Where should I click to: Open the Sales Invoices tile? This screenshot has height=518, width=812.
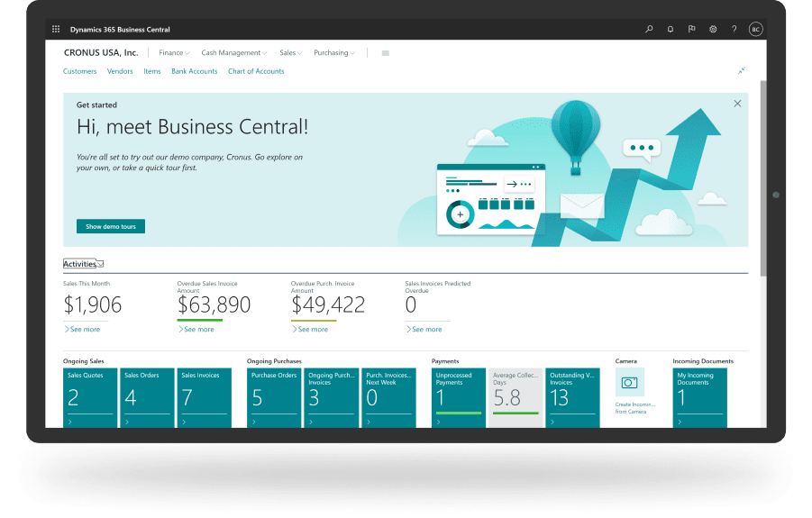point(204,397)
